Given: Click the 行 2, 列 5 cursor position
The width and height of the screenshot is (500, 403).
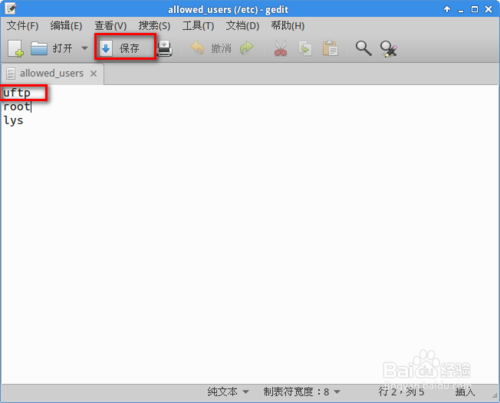Looking at the screenshot, I should 401,392.
